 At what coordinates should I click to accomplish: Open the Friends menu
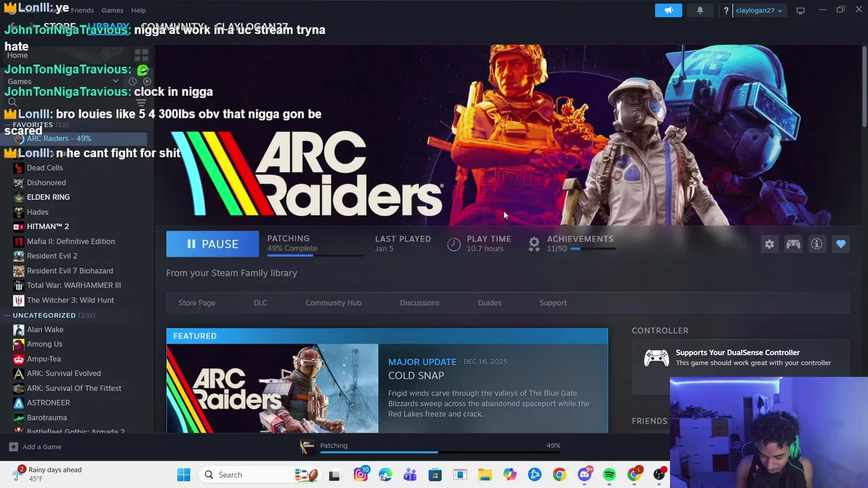point(82,10)
